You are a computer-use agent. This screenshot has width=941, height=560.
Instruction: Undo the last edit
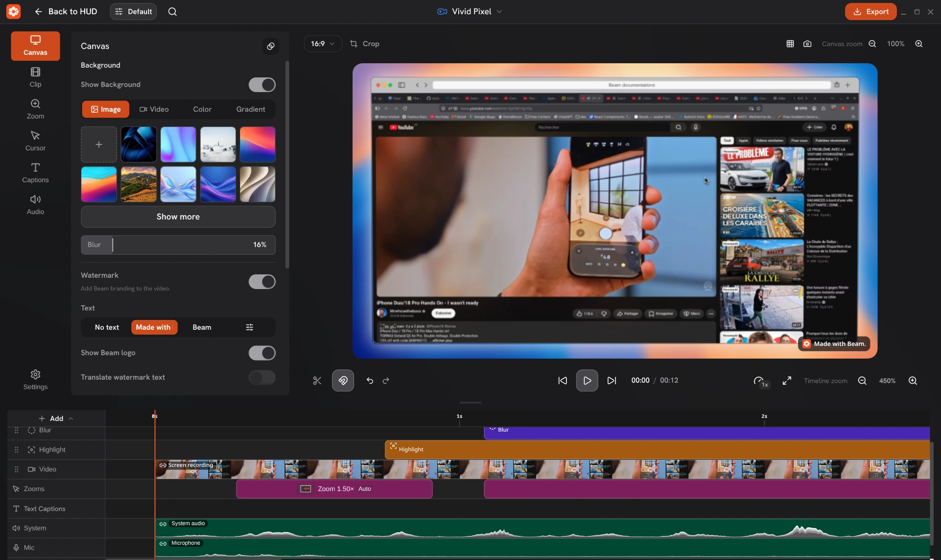click(370, 381)
